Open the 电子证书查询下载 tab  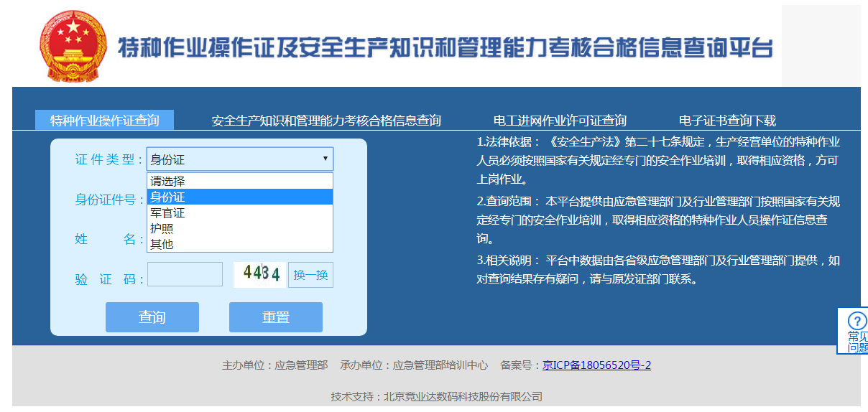[x=727, y=121]
